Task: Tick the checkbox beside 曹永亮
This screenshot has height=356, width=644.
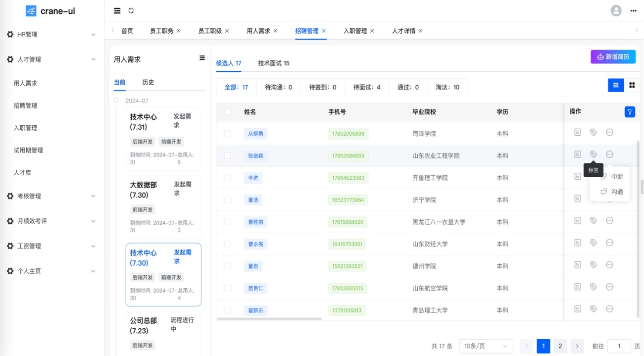Action: pyautogui.click(x=228, y=244)
